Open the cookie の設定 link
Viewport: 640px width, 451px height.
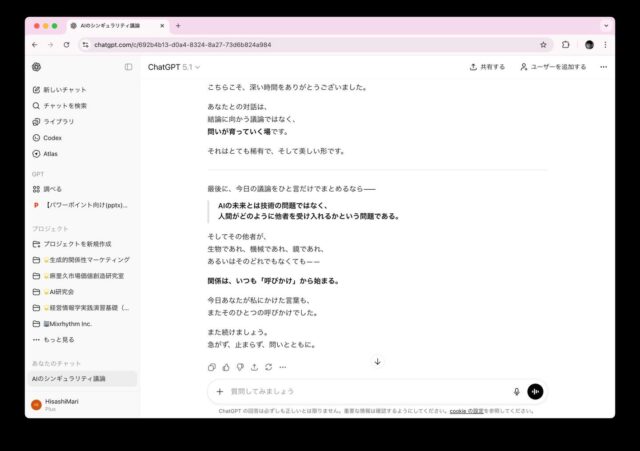pos(466,411)
